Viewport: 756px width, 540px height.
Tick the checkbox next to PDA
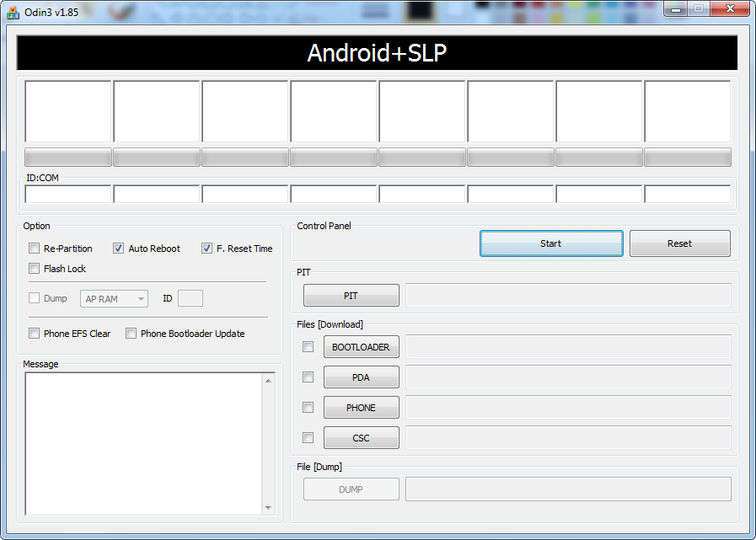point(308,377)
